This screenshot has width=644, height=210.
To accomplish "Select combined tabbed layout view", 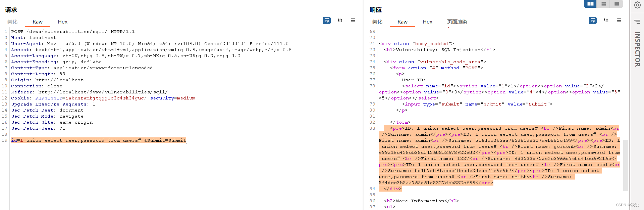I will pyautogui.click(x=616, y=4).
